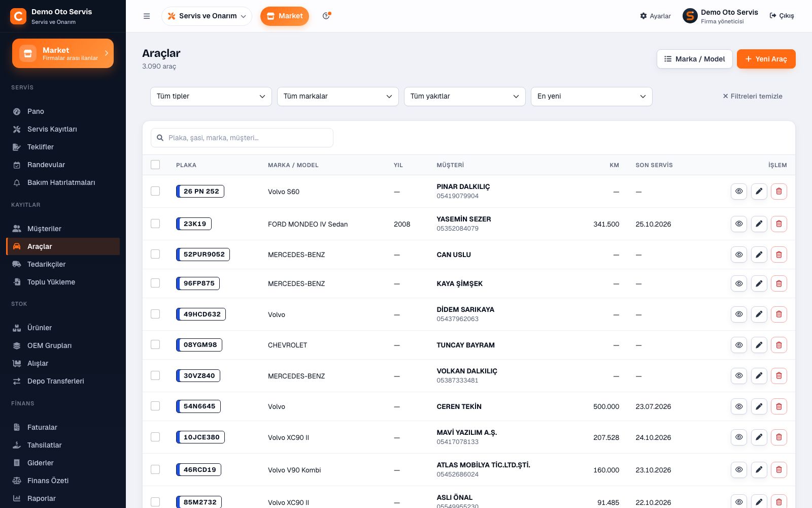Open OEM Grupları menu item
812x508 pixels.
coord(63,345)
